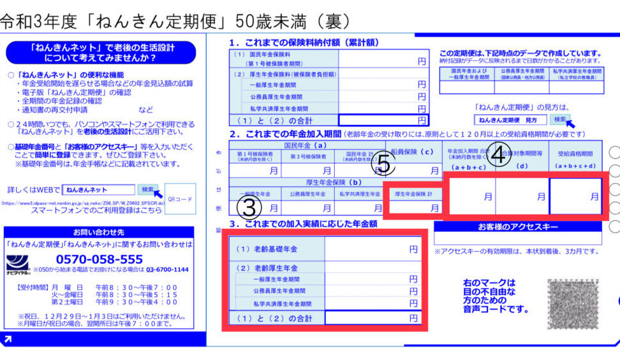Screen dimensions: 620x364
Task: Click the お客様のアクセスキー entry field
Action: coord(518,239)
